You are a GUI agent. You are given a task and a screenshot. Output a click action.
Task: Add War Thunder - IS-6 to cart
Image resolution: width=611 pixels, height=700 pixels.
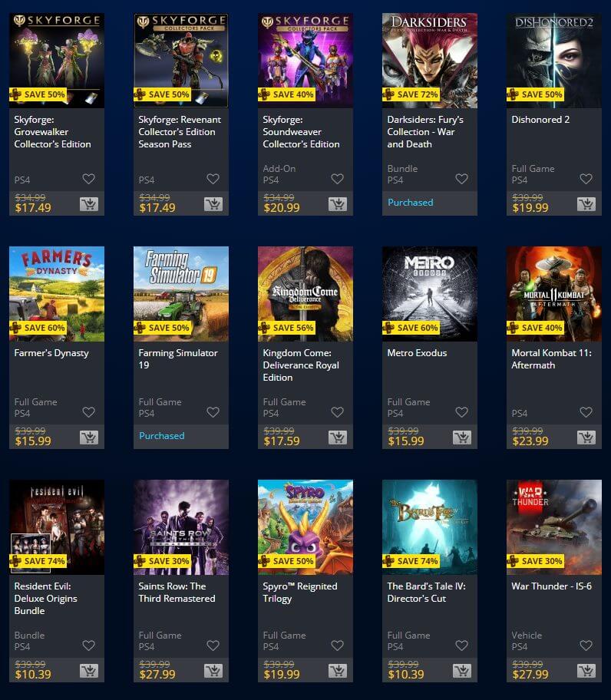tap(586, 671)
